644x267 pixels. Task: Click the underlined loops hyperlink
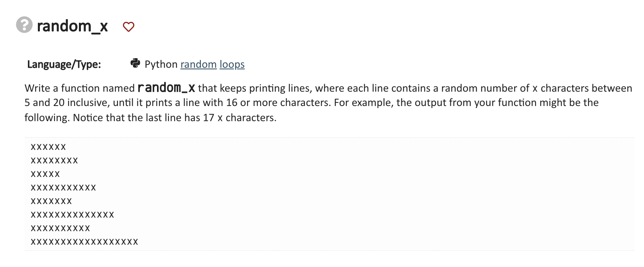[231, 64]
